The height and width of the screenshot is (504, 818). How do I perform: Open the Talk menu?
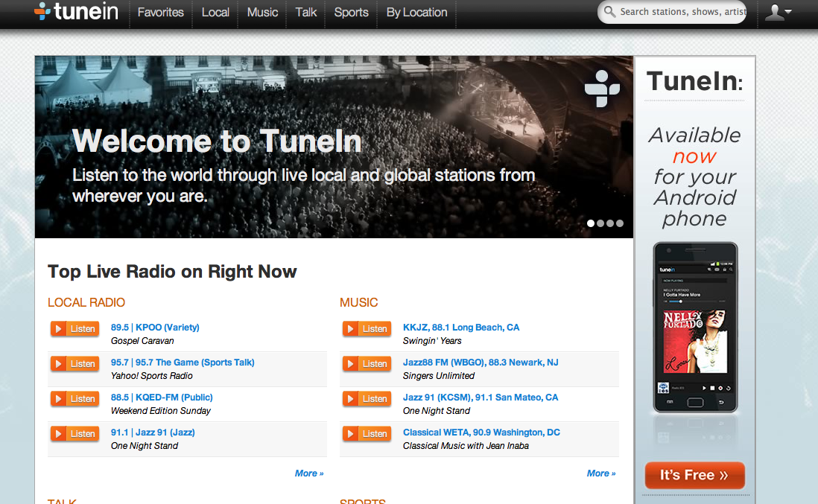pyautogui.click(x=305, y=12)
